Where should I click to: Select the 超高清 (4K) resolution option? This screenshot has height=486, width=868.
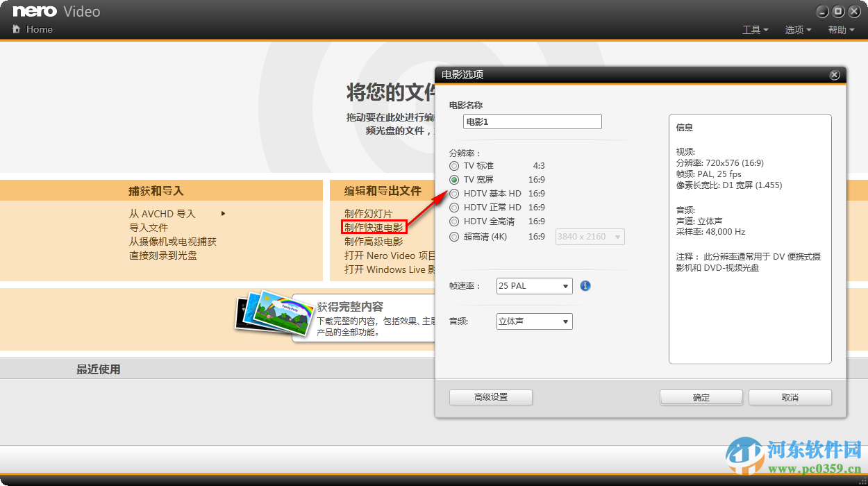453,236
